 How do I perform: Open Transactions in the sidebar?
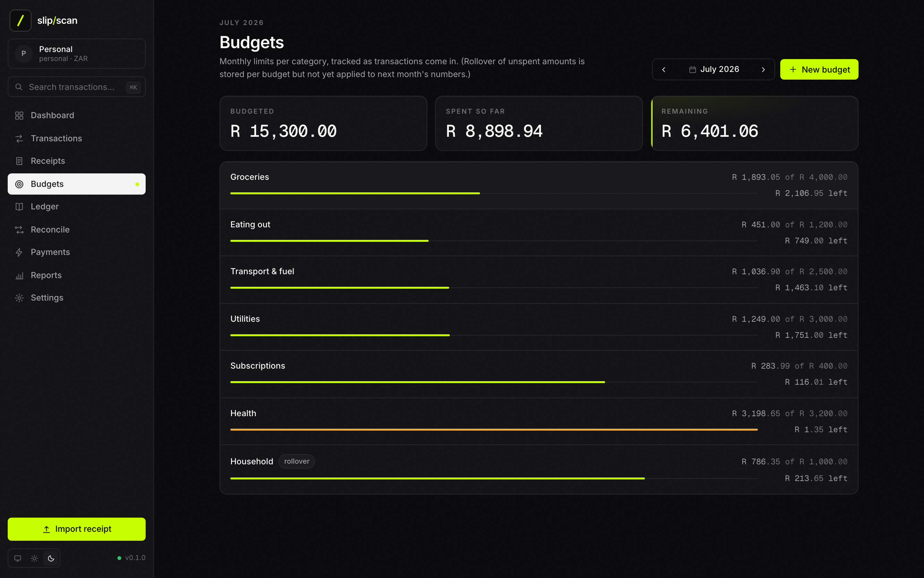coord(76,138)
